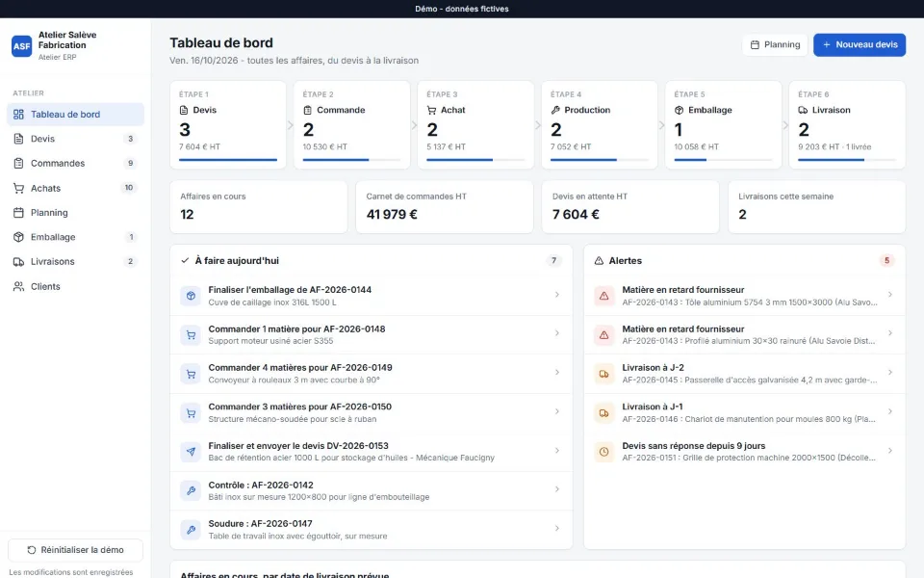Image resolution: width=924 pixels, height=578 pixels.
Task: Click the Devis en attente HT card
Action: 630,207
